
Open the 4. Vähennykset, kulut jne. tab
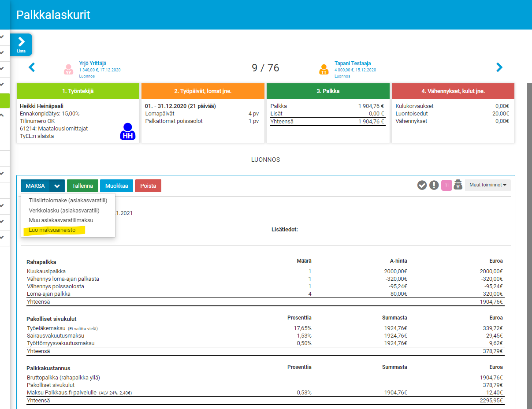[x=453, y=91]
